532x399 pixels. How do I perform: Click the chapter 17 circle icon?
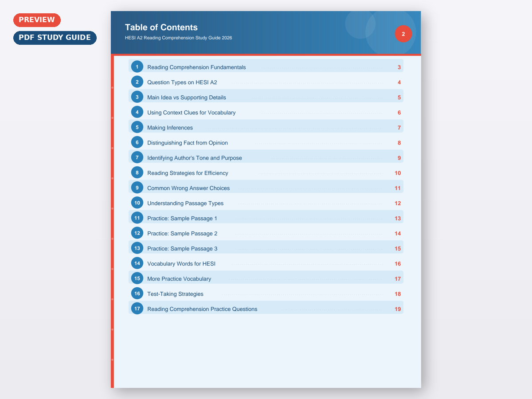tap(137, 309)
